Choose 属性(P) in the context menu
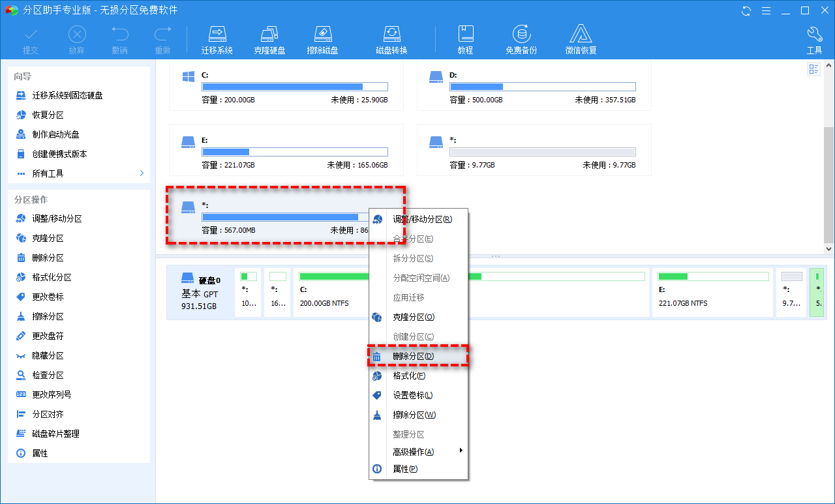The image size is (835, 504). coord(418,469)
